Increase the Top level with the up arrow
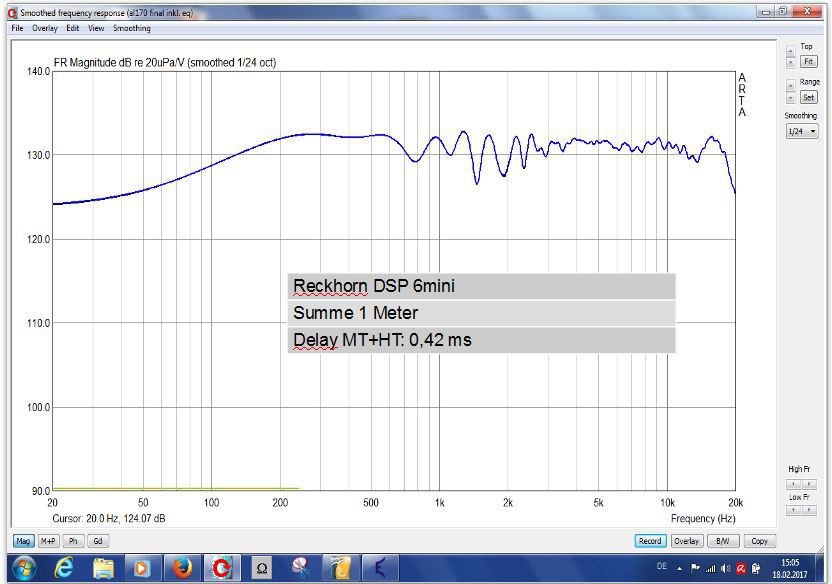 click(x=791, y=51)
